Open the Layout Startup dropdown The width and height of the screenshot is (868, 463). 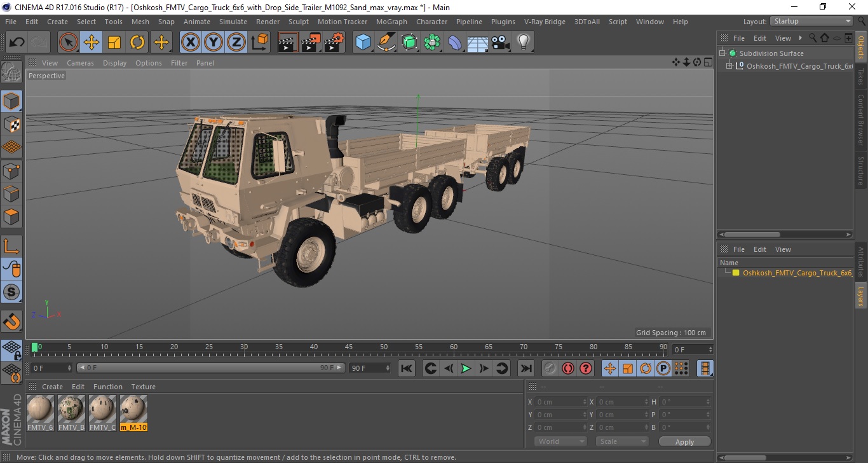tap(811, 21)
